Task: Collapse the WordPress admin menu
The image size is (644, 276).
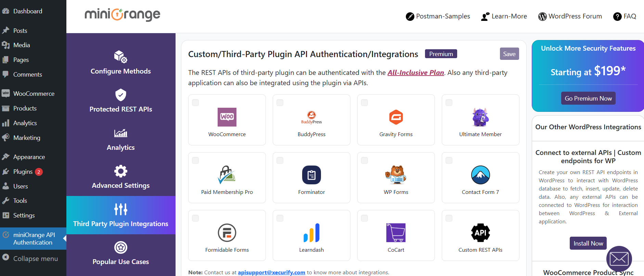Action: [x=33, y=259]
